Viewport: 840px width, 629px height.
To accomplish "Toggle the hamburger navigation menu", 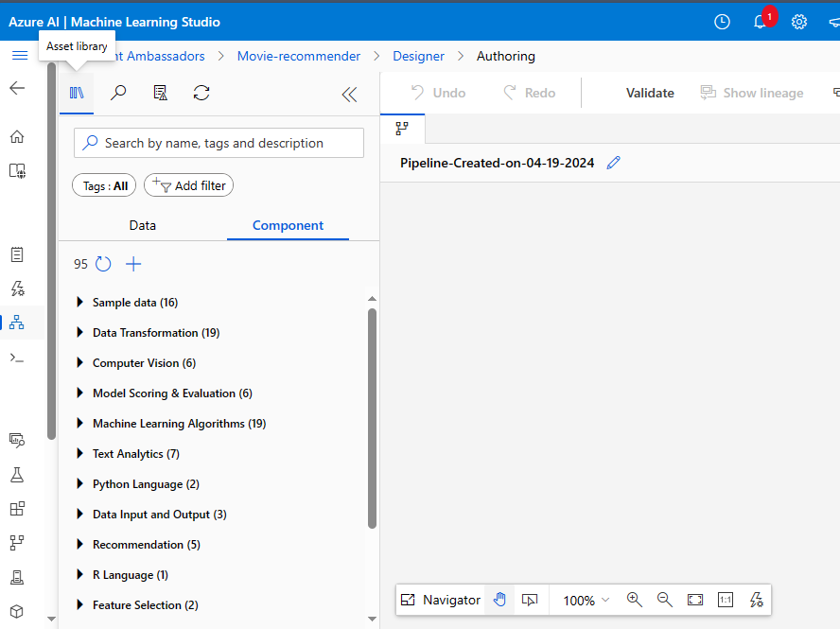I will click(20, 55).
